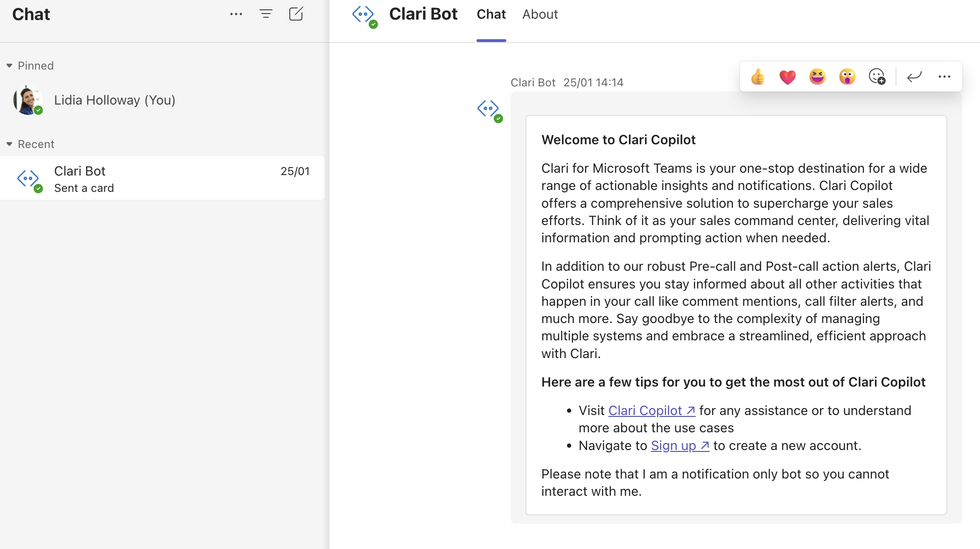Screen dimensions: 980x549
Task: Select the Chat tab
Action: point(491,14)
